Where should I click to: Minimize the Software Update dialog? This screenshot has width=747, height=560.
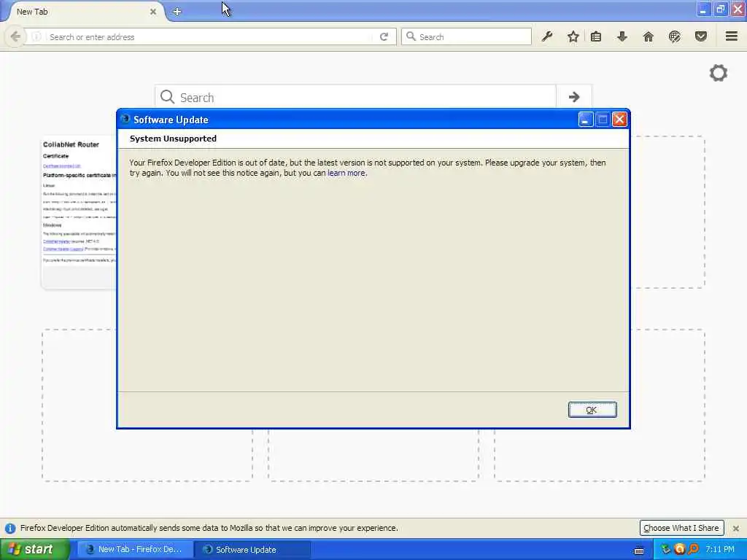coord(586,120)
